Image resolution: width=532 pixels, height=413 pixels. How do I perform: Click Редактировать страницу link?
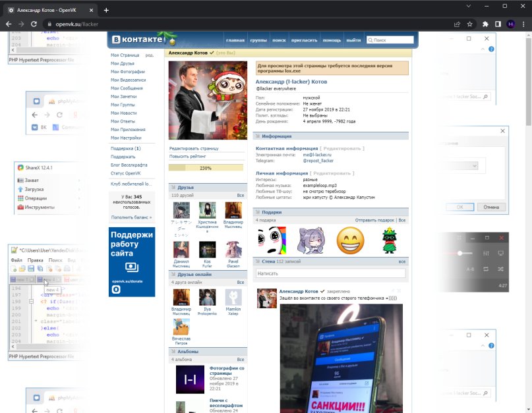tap(193, 149)
